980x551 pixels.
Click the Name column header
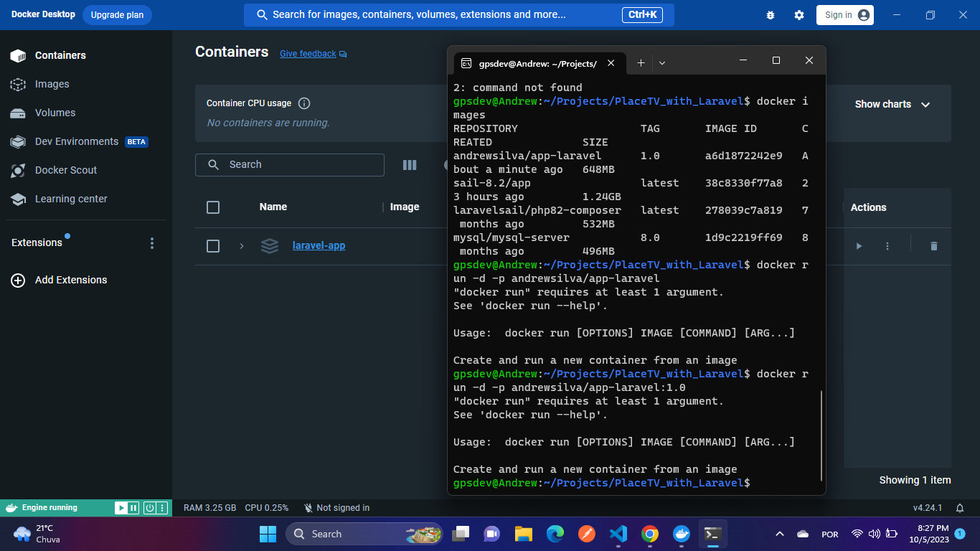point(273,207)
